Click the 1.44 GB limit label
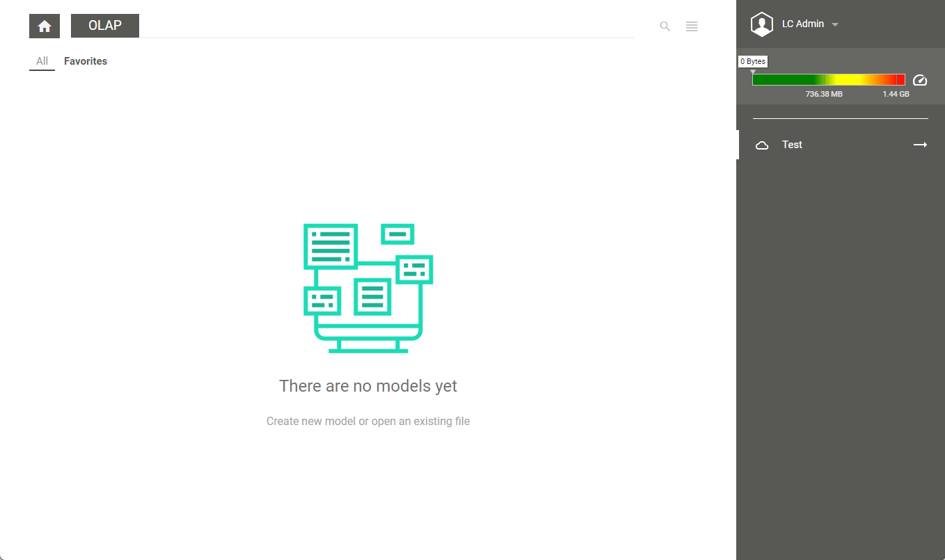This screenshot has width=945, height=560. (x=896, y=94)
